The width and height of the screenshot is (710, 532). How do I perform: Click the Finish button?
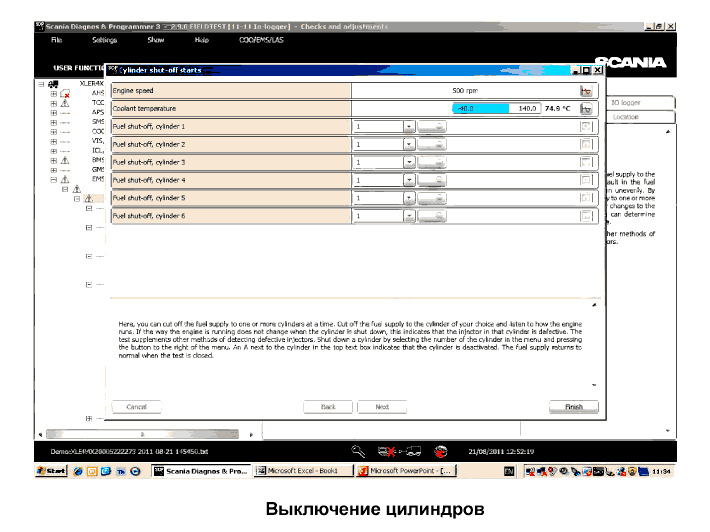[x=573, y=407]
